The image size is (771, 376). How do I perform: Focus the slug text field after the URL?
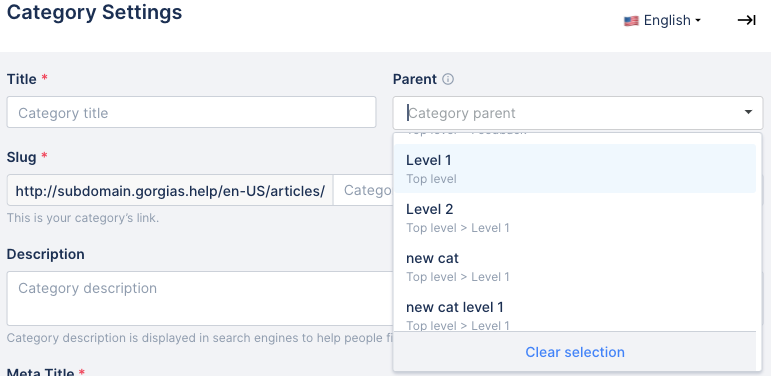[363, 190]
